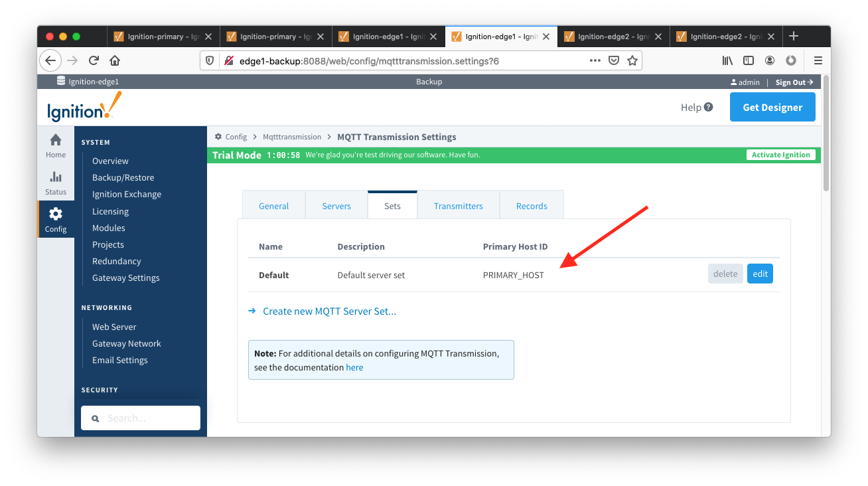
Task: Click delete for Default server set
Action: coord(725,274)
